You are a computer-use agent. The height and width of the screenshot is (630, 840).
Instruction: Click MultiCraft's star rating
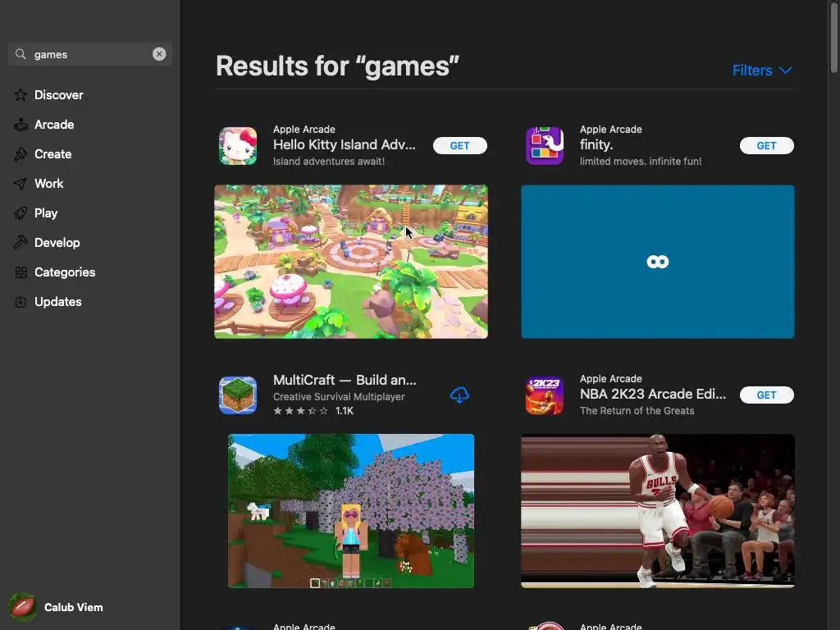click(x=300, y=411)
